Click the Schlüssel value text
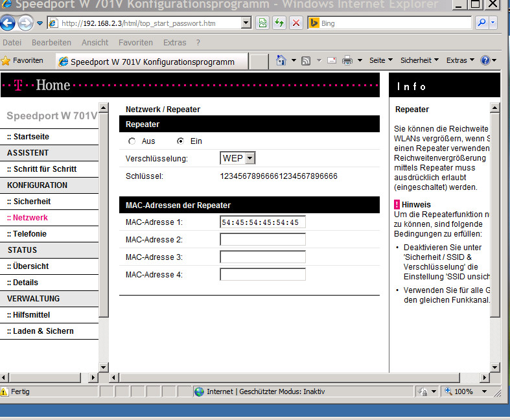Viewport: 510px width, 420px height. 279,176
